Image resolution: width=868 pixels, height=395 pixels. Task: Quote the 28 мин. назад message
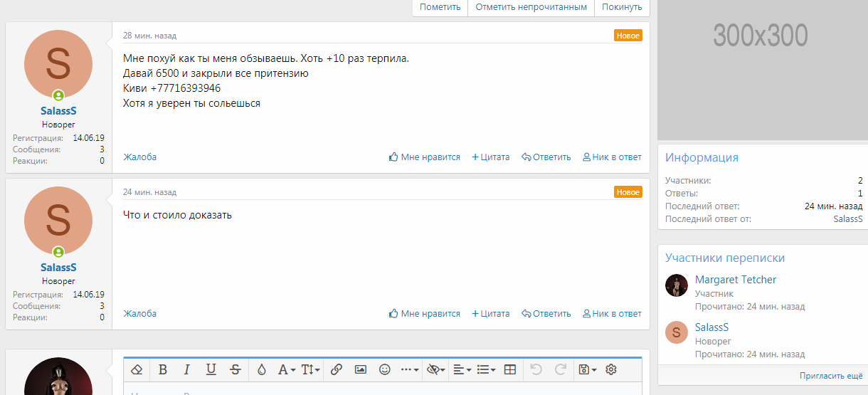pyautogui.click(x=491, y=157)
